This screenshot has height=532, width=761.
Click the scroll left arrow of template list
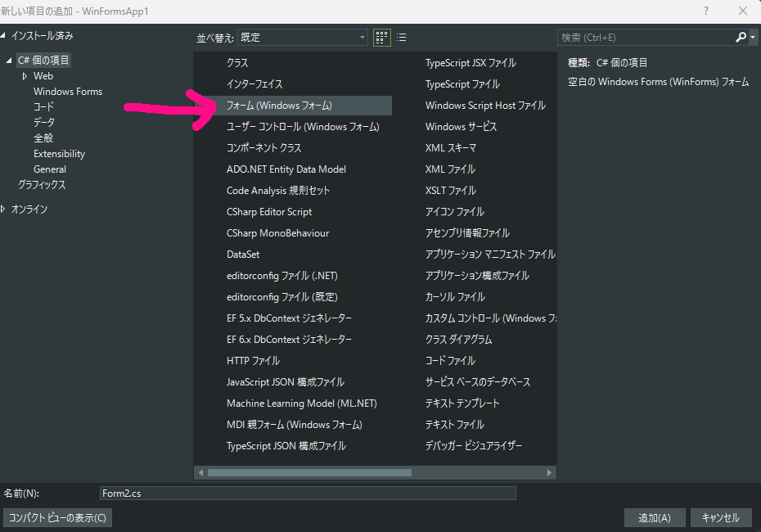[x=201, y=473]
